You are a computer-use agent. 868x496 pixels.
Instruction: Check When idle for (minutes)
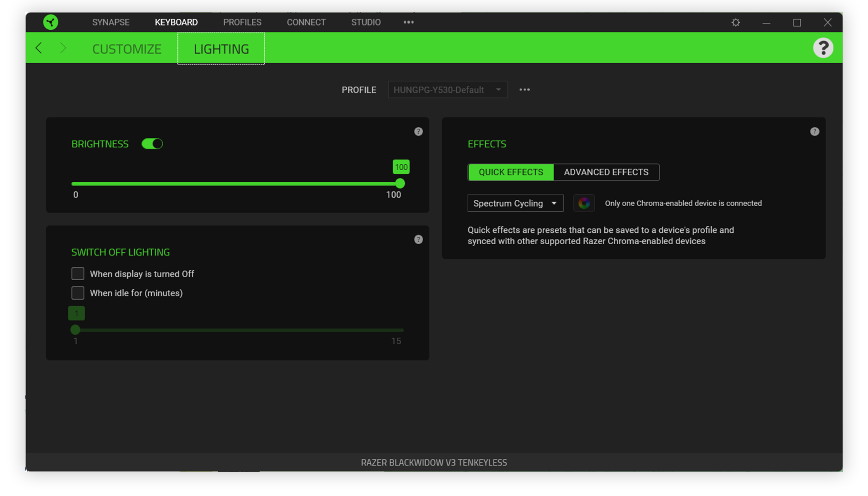point(78,293)
